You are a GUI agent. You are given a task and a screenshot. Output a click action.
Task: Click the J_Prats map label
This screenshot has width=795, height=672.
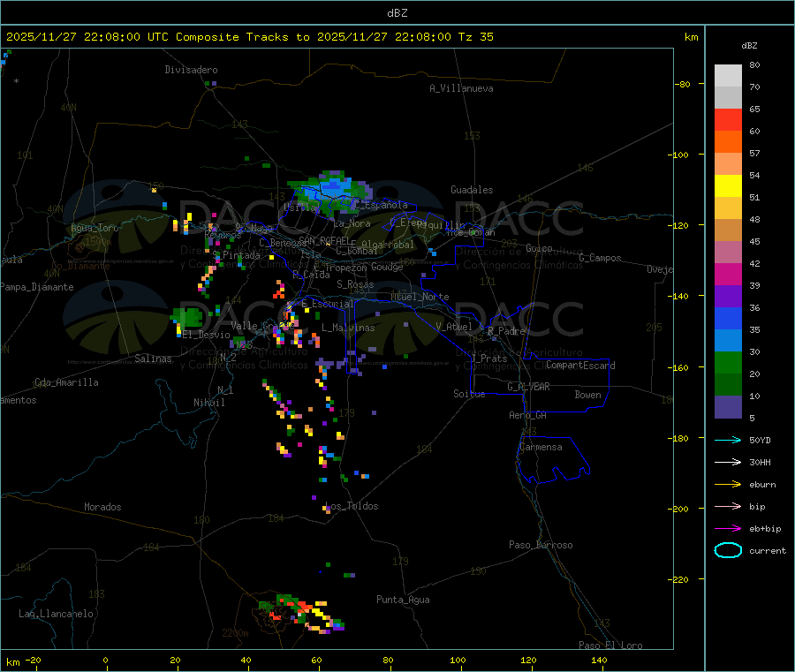pos(489,359)
